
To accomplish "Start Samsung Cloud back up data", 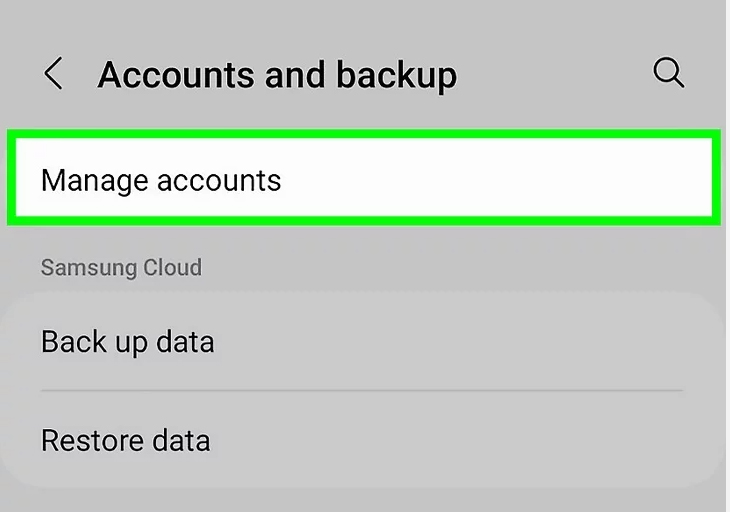I will pyautogui.click(x=364, y=342).
